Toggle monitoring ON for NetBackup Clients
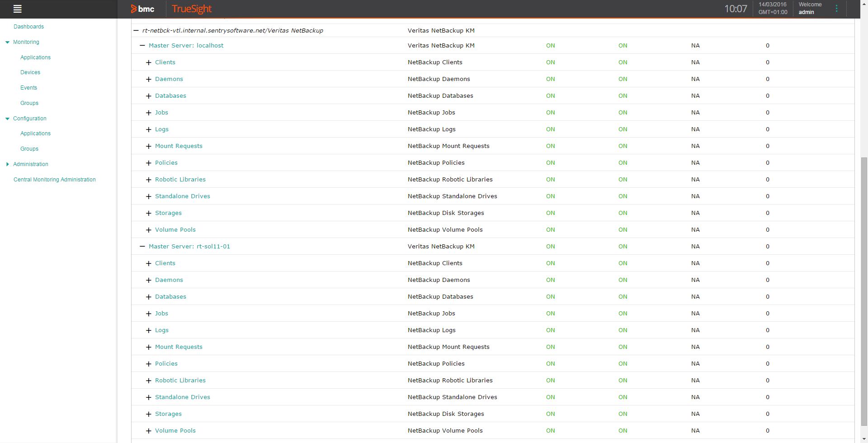This screenshot has height=443, width=868. (x=550, y=62)
